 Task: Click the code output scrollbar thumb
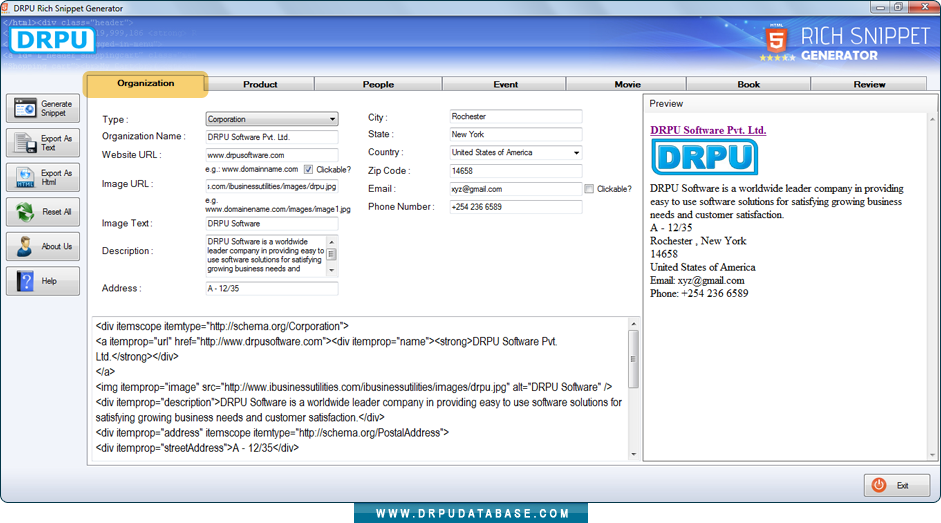pos(633,359)
